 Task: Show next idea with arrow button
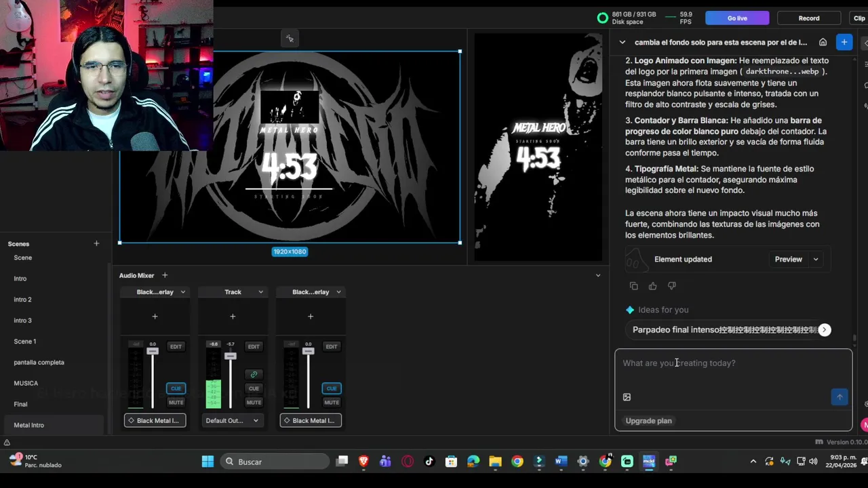[825, 330]
